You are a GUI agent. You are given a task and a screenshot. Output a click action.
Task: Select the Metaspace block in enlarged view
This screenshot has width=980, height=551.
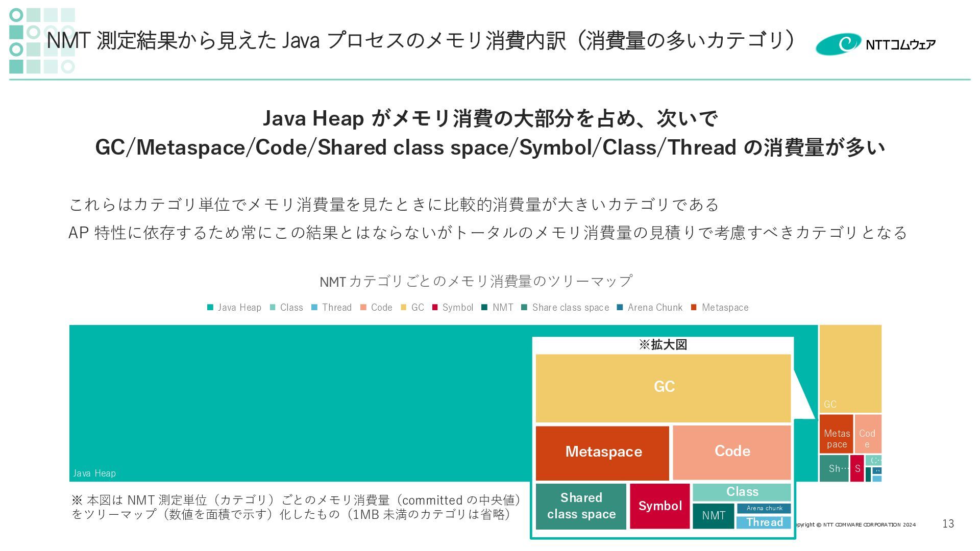(602, 453)
